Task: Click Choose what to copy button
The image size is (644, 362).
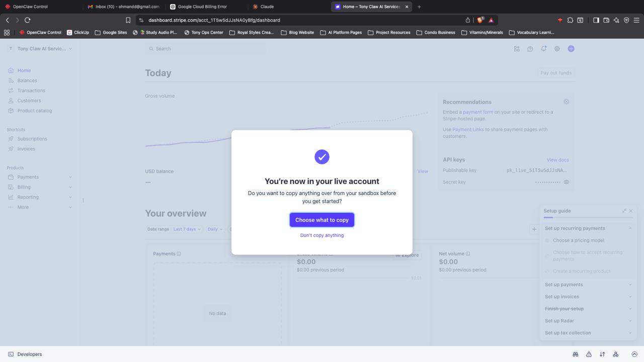Action: 322,220
